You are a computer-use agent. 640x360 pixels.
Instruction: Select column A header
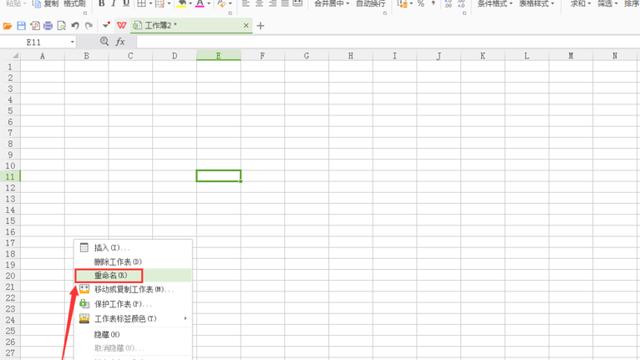point(42,56)
